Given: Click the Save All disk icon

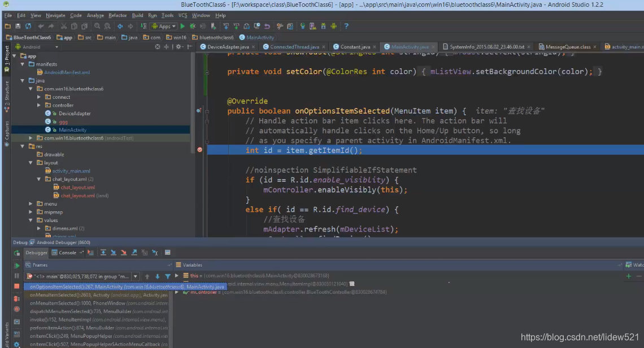Looking at the screenshot, I should click(x=18, y=27).
